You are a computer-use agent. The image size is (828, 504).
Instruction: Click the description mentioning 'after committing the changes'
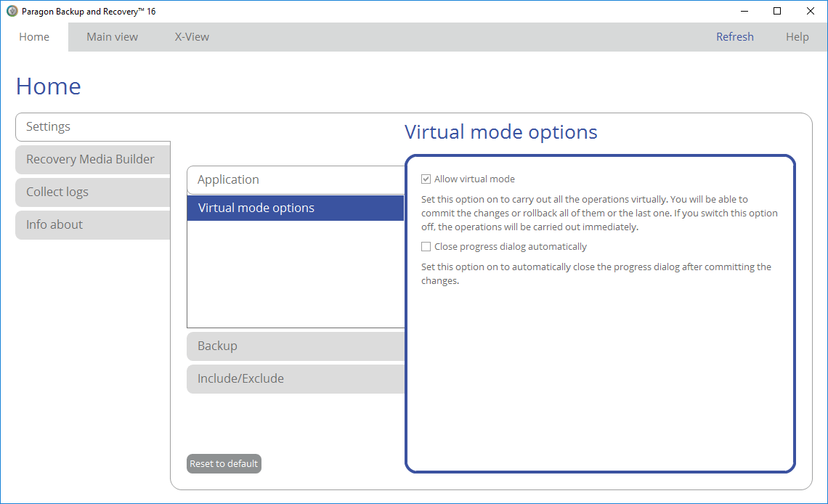pos(596,274)
